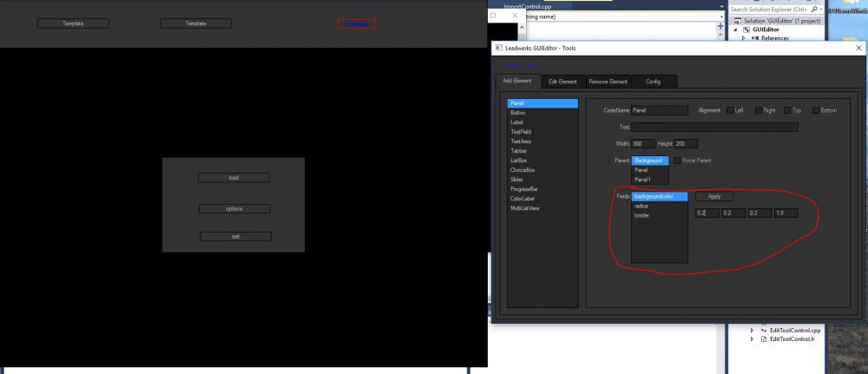This screenshot has width=868, height=374.
Task: Enable the Left alignment checkbox
Action: [x=729, y=110]
